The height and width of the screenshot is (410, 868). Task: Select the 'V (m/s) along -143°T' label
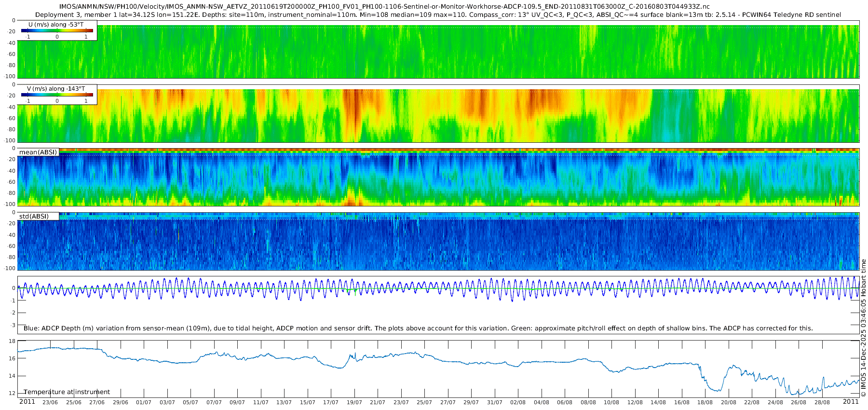click(56, 89)
